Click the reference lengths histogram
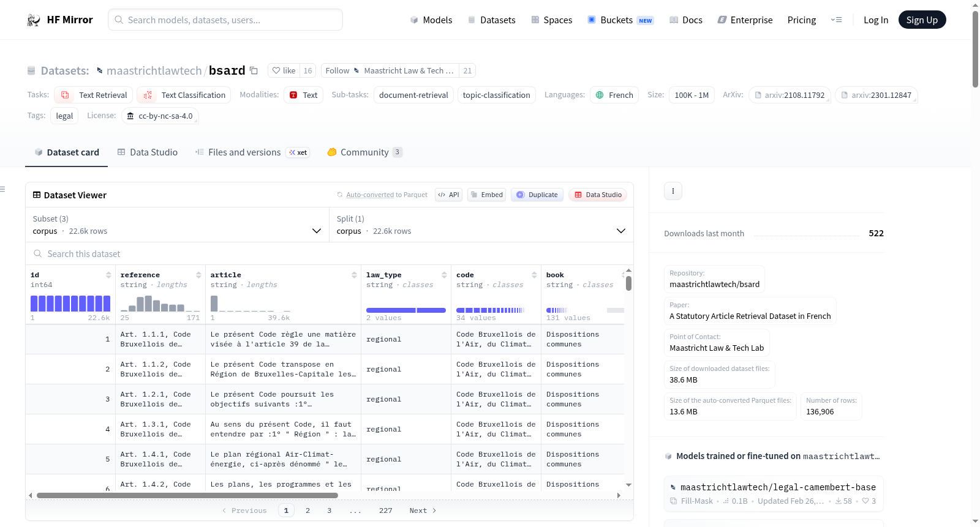980x527 pixels. 160,304
